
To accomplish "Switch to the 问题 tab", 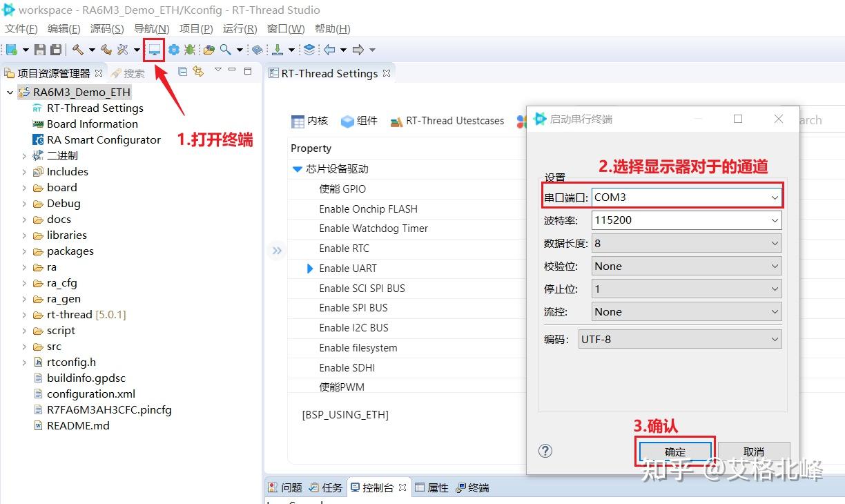I will point(285,487).
